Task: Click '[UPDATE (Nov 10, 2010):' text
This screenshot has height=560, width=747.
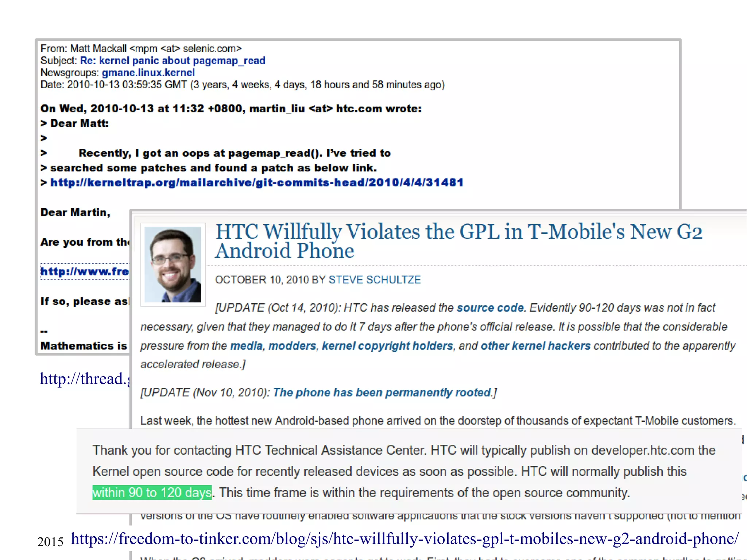Action: (205, 393)
